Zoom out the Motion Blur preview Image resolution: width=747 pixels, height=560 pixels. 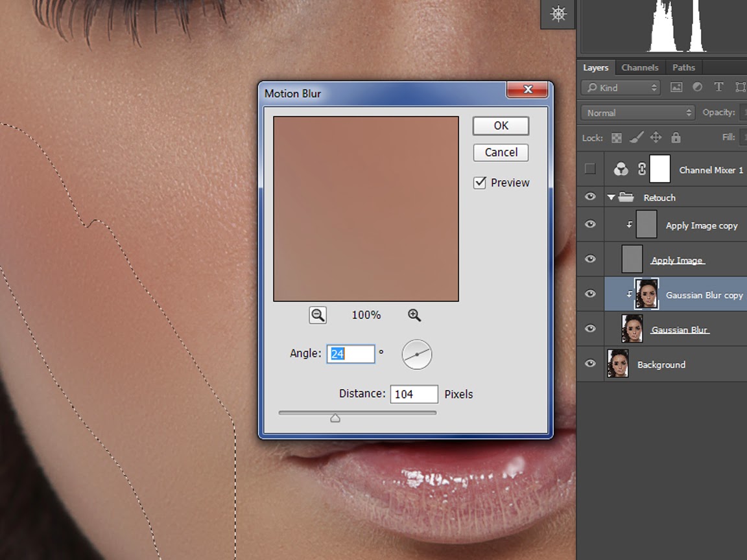[x=318, y=315]
